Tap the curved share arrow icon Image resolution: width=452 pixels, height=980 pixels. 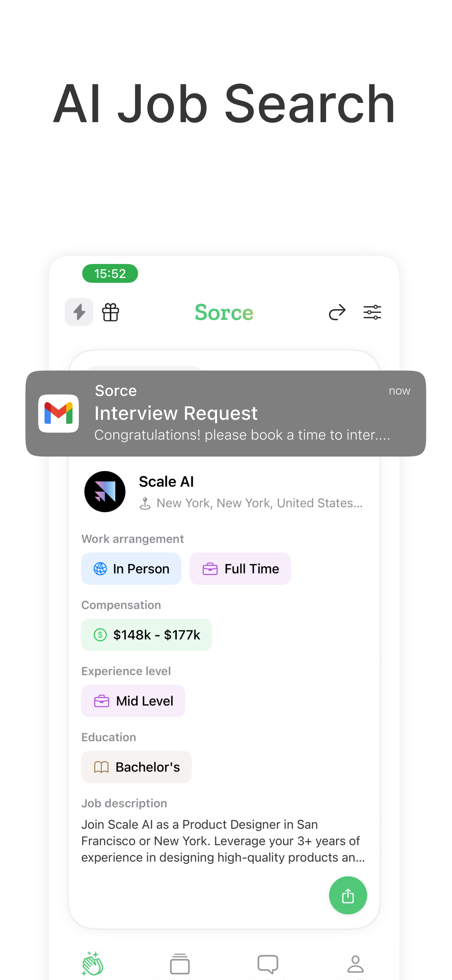point(337,312)
